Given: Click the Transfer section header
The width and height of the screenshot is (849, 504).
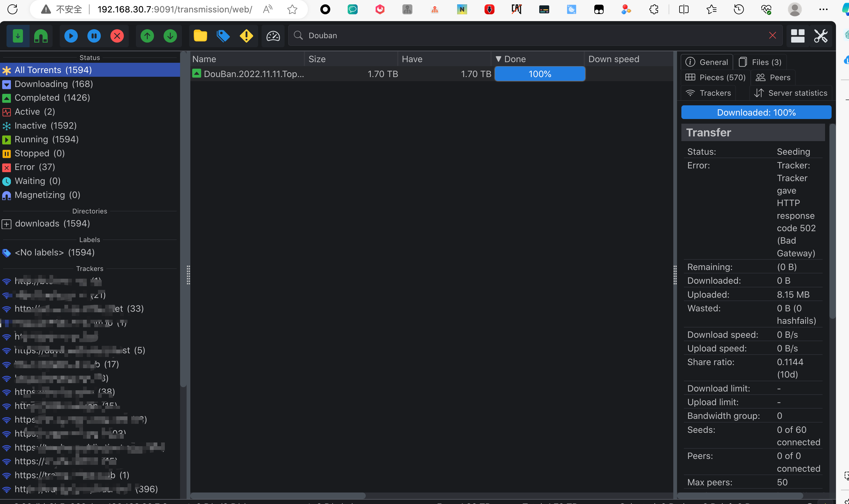Looking at the screenshot, I should (x=753, y=132).
